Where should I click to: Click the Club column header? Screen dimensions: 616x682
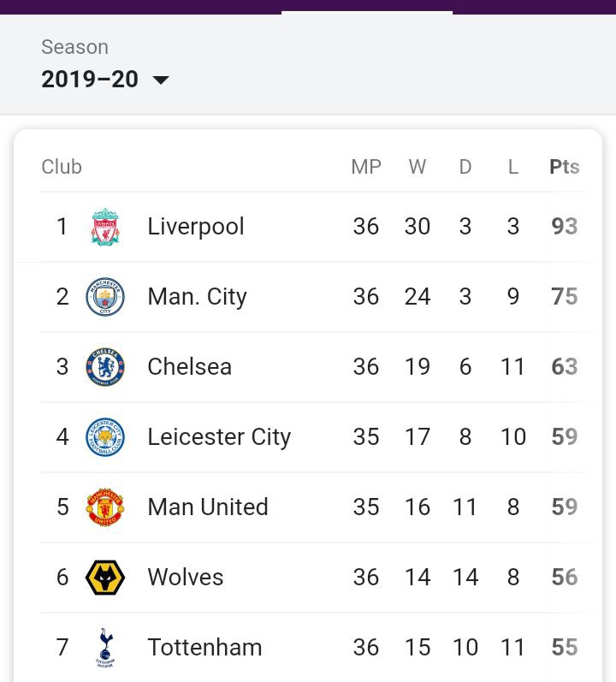62,167
